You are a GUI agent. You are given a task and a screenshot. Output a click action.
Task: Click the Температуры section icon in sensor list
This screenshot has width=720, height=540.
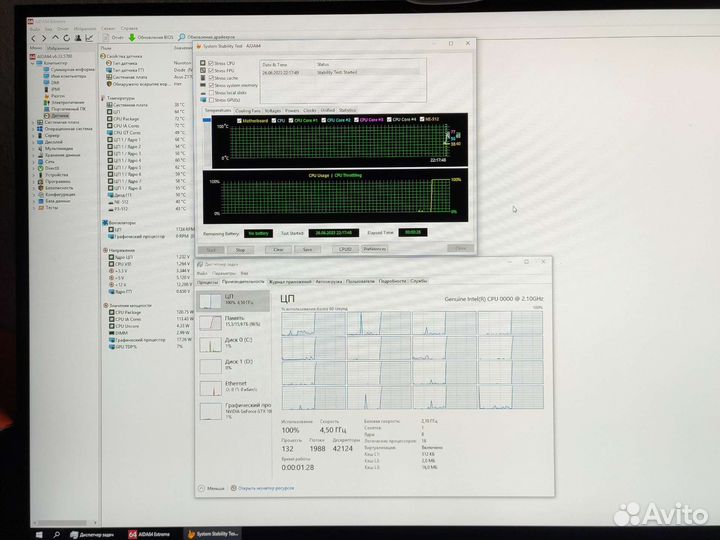(103, 98)
